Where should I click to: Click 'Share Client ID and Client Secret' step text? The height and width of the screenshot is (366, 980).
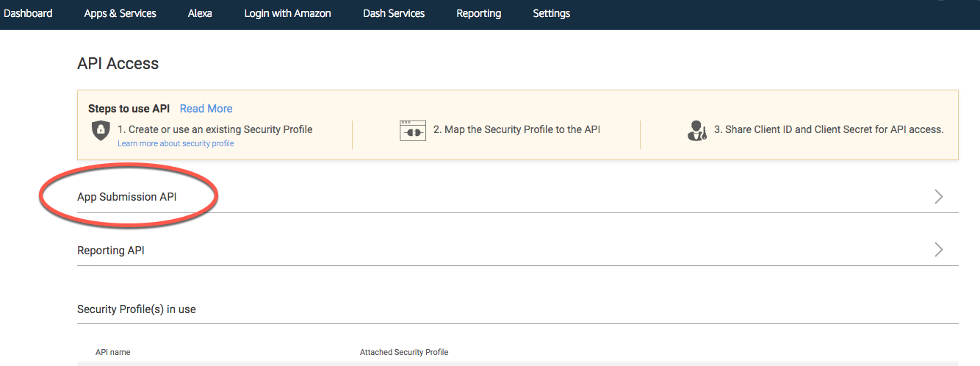pyautogui.click(x=828, y=129)
